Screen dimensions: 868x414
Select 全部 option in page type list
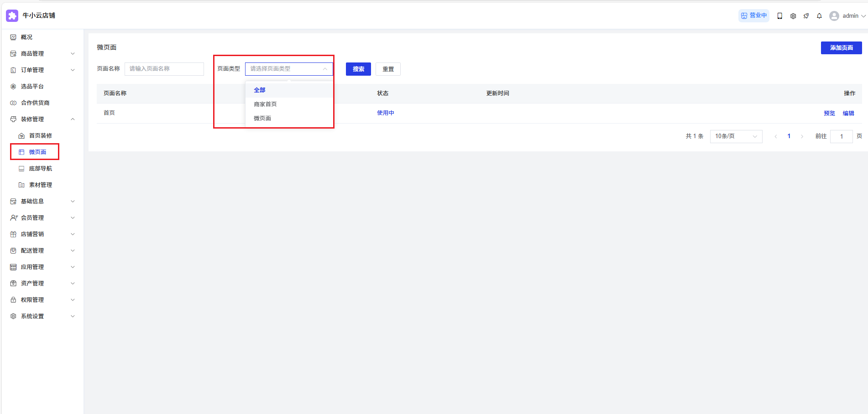(260, 90)
